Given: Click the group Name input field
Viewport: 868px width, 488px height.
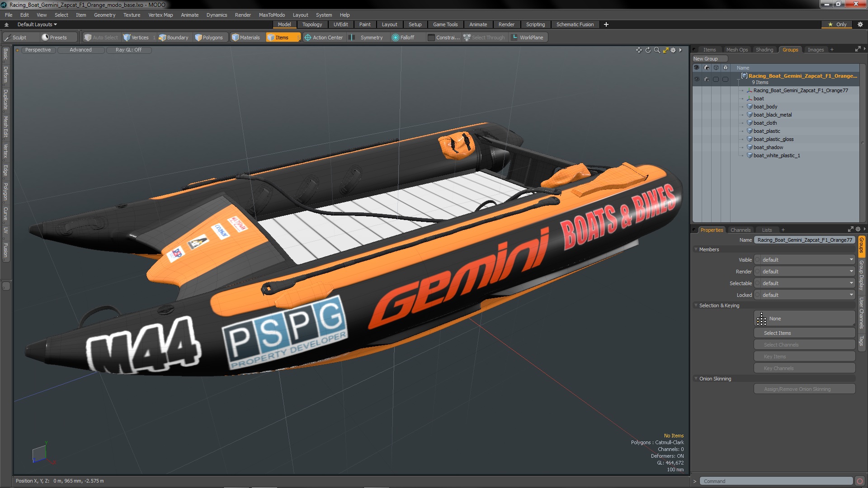Looking at the screenshot, I should [x=804, y=240].
